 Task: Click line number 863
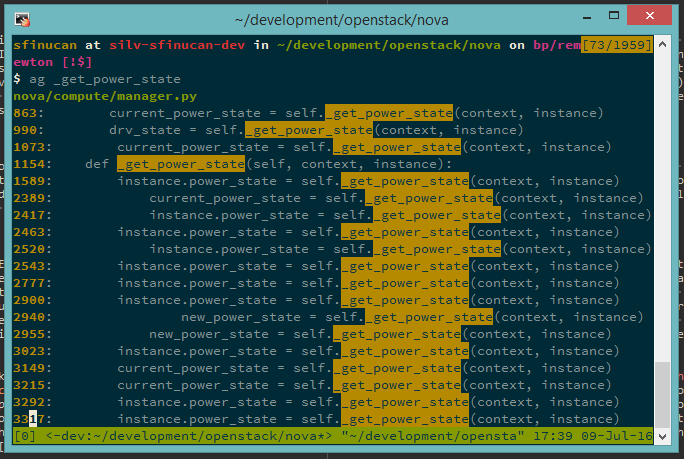pos(25,113)
